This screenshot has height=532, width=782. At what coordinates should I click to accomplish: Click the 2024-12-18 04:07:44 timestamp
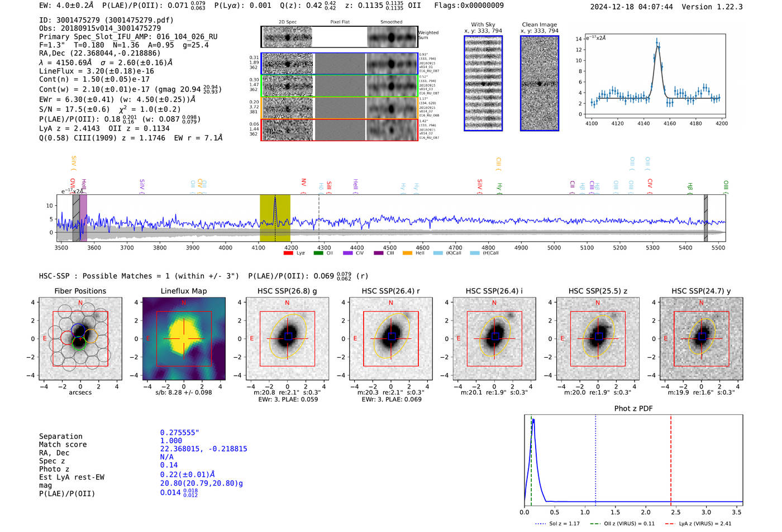[x=632, y=7]
